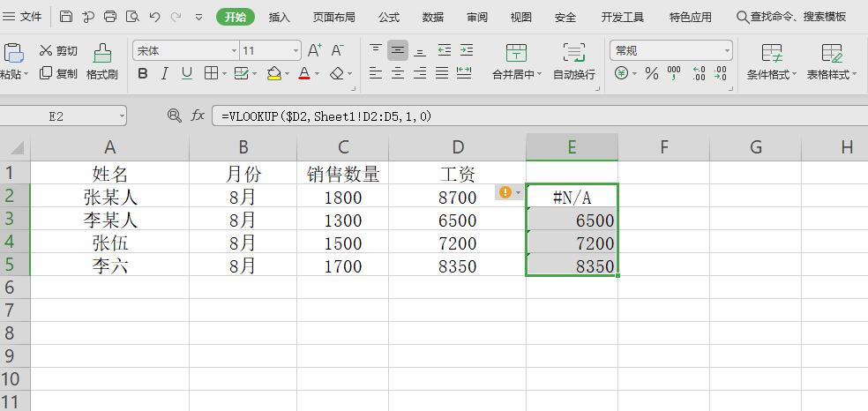Click distributed alignment icon

point(464,72)
